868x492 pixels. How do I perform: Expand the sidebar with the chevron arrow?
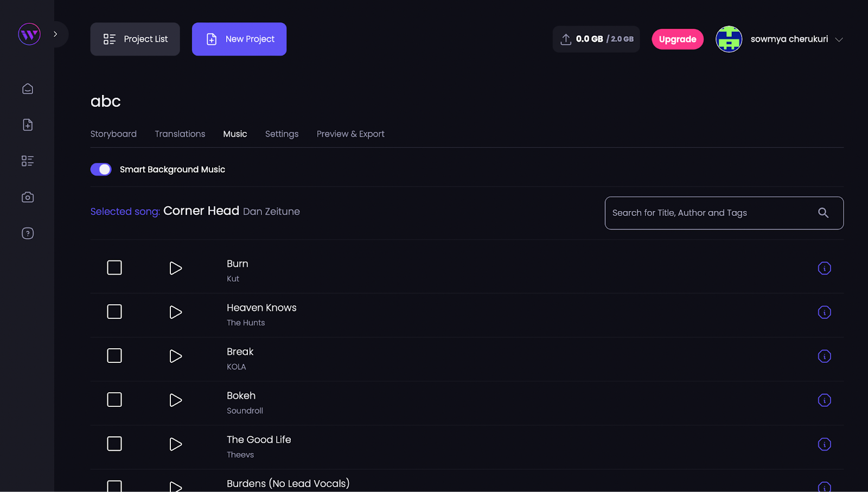tap(55, 34)
